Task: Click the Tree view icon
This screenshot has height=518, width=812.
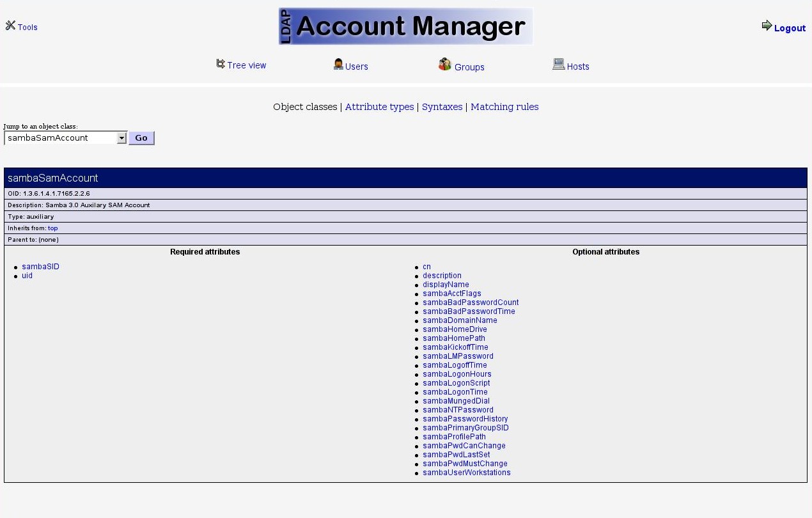Action: click(221, 64)
